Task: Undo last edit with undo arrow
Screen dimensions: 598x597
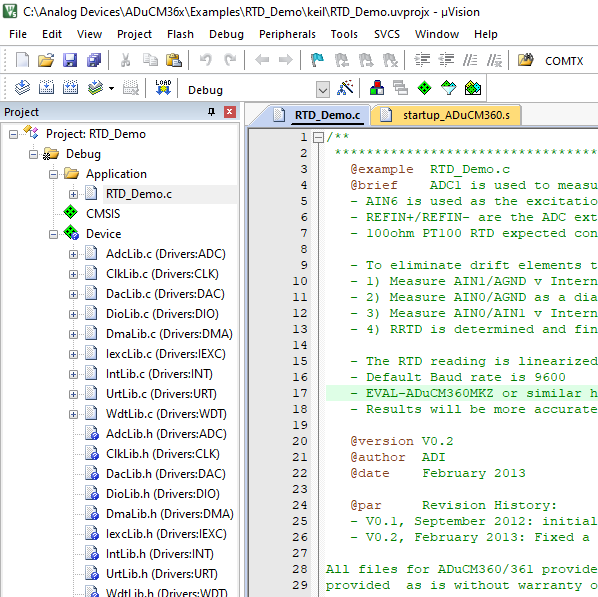Action: [206, 60]
